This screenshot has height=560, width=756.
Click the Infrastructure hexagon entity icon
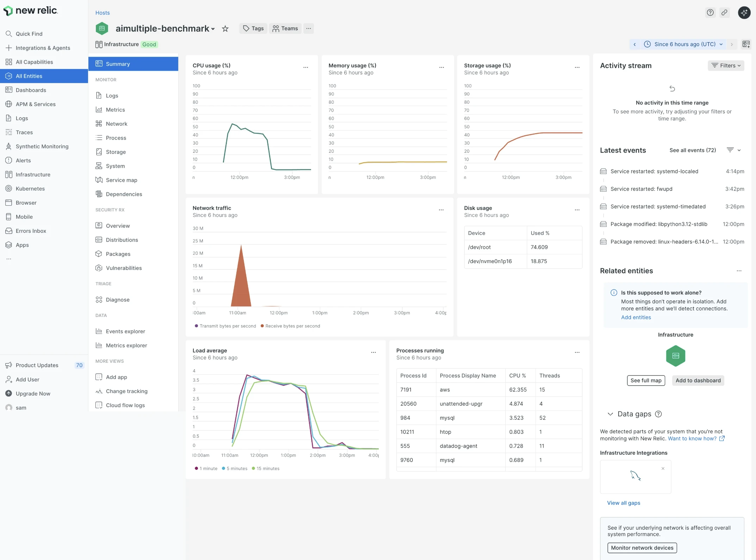pos(675,356)
